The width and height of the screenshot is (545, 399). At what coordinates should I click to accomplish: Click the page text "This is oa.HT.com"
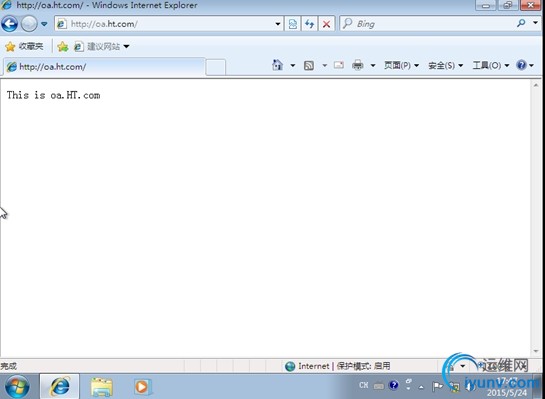pyautogui.click(x=54, y=95)
